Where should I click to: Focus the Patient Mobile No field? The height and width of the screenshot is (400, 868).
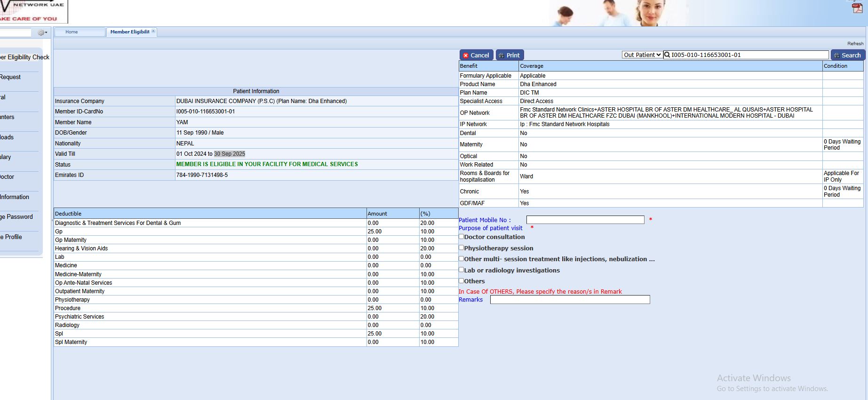pos(585,220)
